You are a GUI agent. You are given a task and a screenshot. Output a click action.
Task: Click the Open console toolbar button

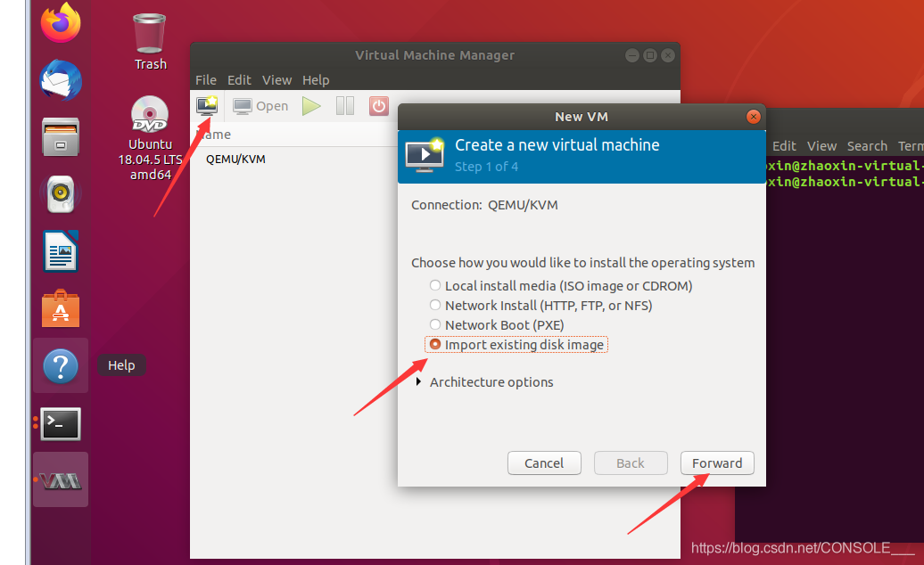point(260,106)
